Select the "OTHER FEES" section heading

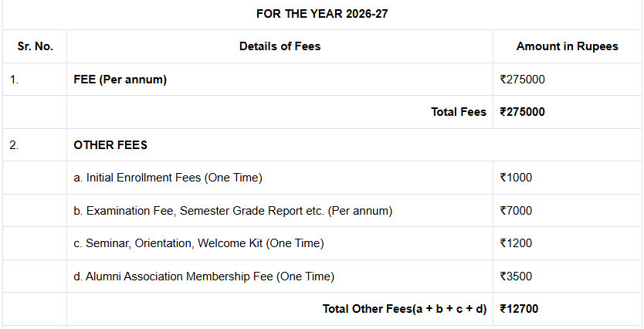click(x=110, y=144)
